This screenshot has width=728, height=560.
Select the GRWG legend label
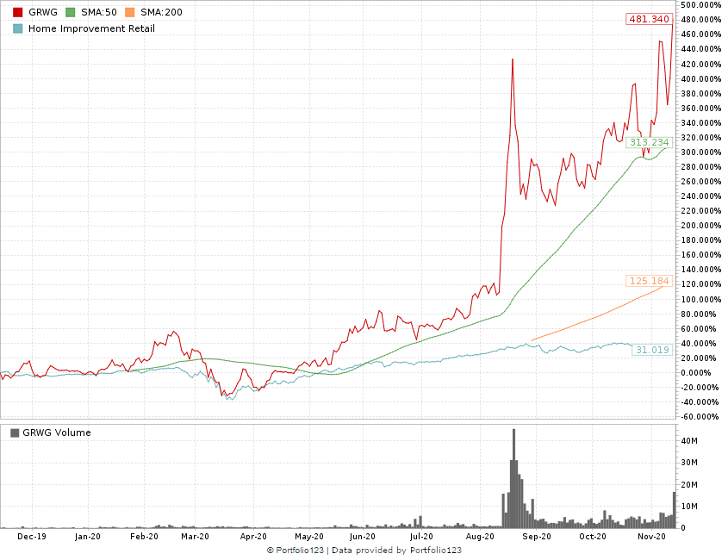pyautogui.click(x=43, y=13)
